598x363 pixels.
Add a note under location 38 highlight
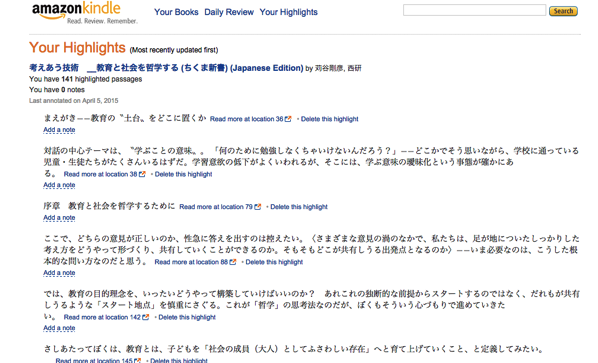pos(59,185)
